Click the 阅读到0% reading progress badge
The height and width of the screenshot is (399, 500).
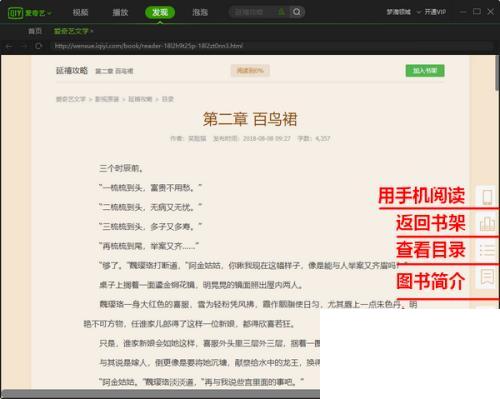click(250, 71)
